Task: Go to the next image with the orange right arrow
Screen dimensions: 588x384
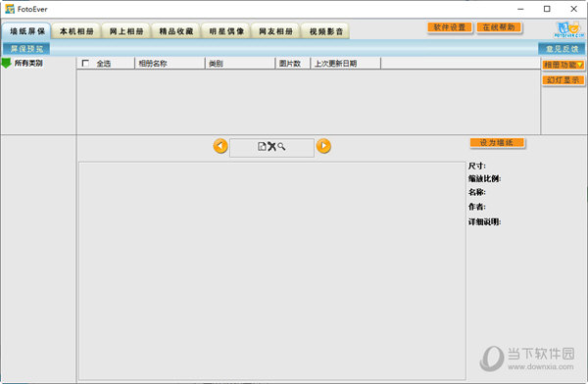Action: [323, 146]
